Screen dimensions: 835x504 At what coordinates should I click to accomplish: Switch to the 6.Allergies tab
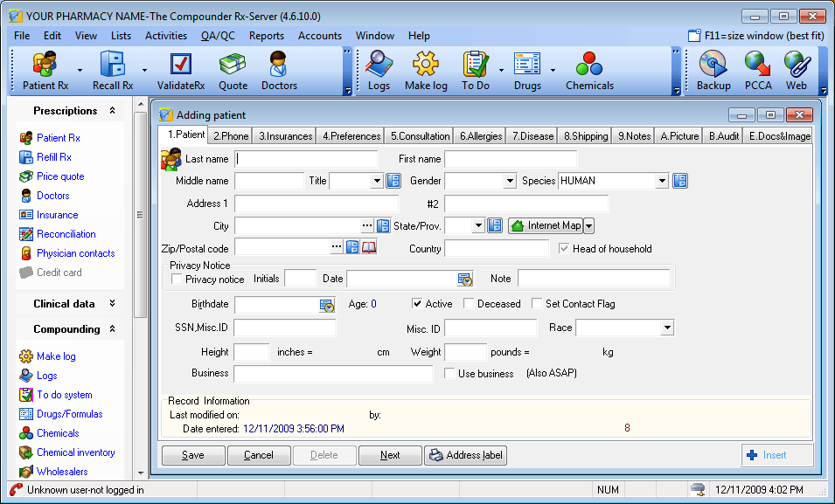[480, 136]
